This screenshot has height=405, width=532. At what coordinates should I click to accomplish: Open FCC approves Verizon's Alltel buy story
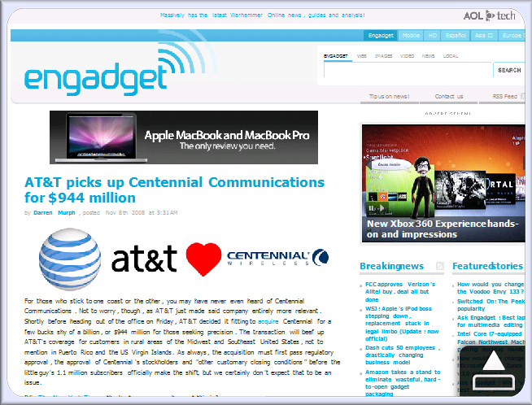400,292
